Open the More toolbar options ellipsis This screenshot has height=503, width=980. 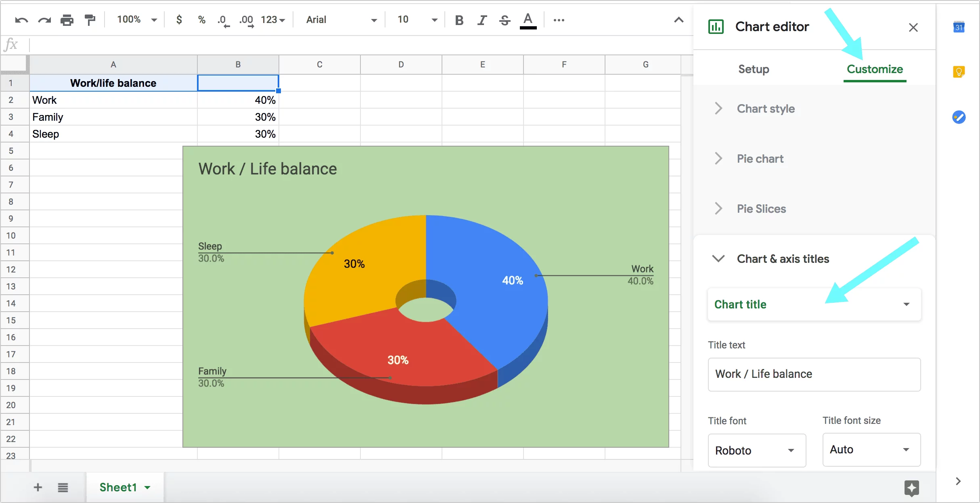coord(559,20)
